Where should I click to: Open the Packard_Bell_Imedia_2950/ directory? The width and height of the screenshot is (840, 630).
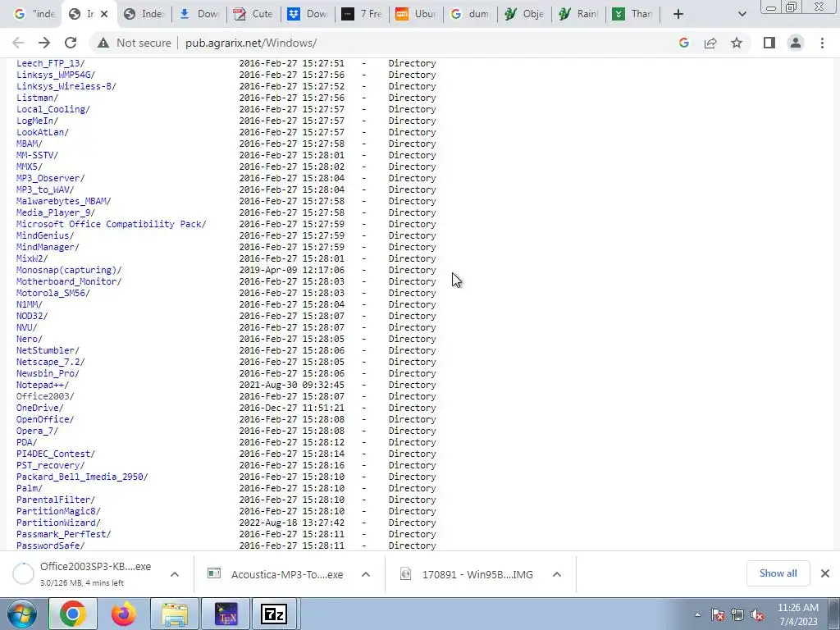click(x=82, y=477)
